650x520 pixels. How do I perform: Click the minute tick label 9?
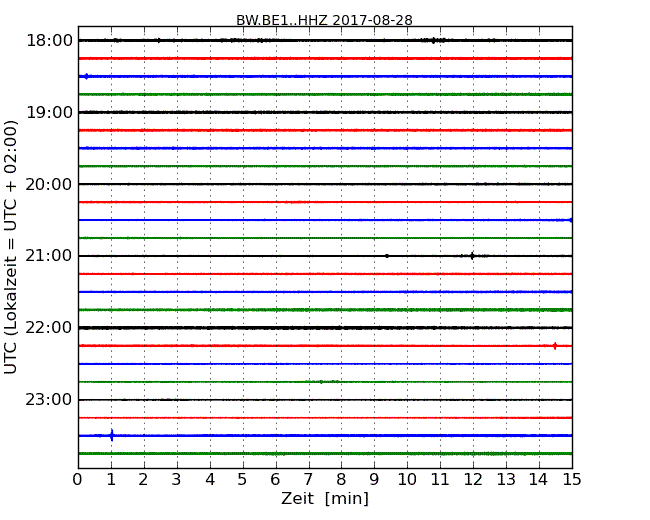click(x=374, y=479)
